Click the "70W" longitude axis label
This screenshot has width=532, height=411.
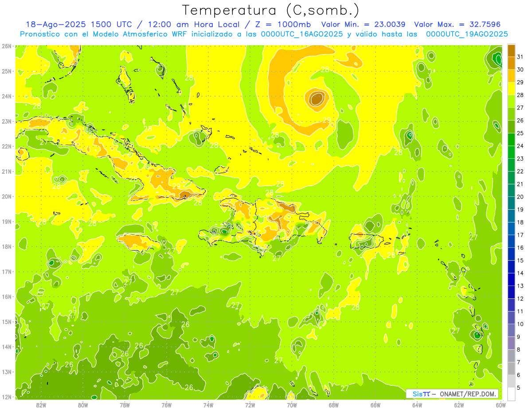coord(292,405)
